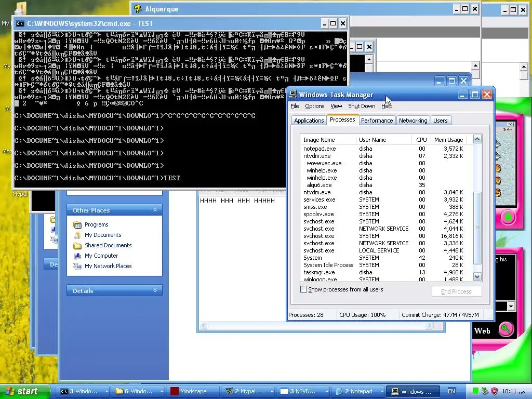
Task: Click the cmd.exe window title bar icon
Action: 20,23
